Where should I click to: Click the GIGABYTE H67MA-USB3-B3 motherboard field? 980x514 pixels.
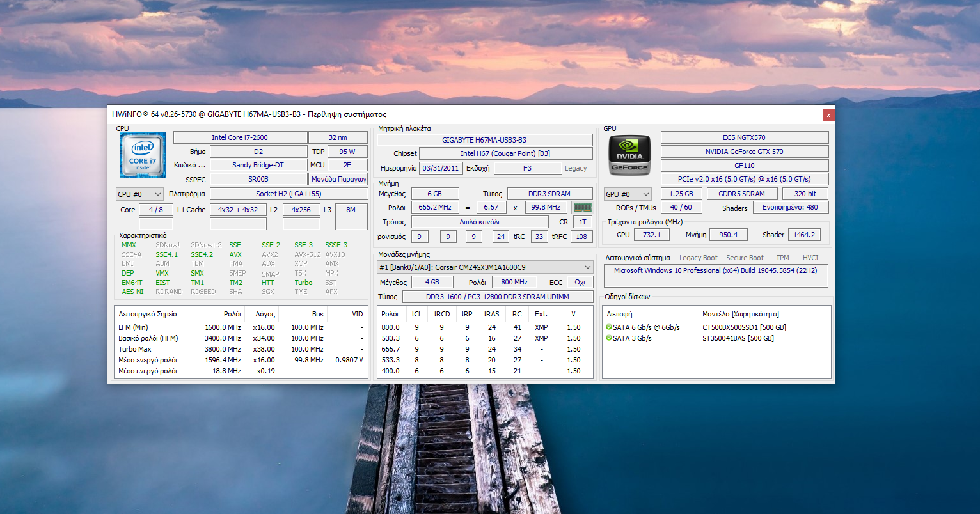point(485,140)
